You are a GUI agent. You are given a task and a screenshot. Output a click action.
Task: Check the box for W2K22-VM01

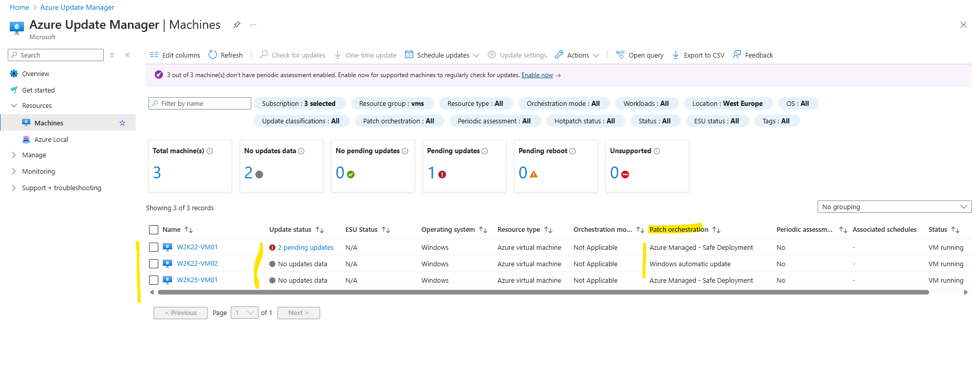(x=154, y=247)
